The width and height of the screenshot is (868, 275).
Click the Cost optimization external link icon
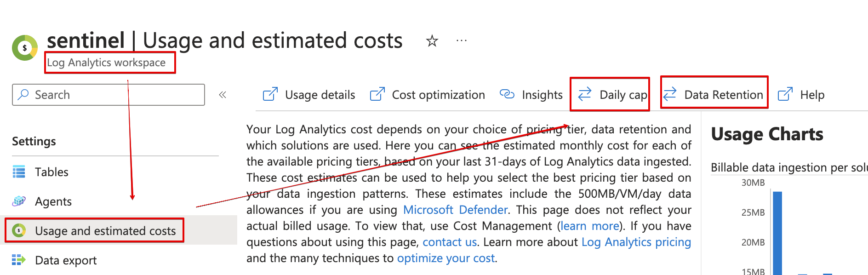[x=377, y=94]
